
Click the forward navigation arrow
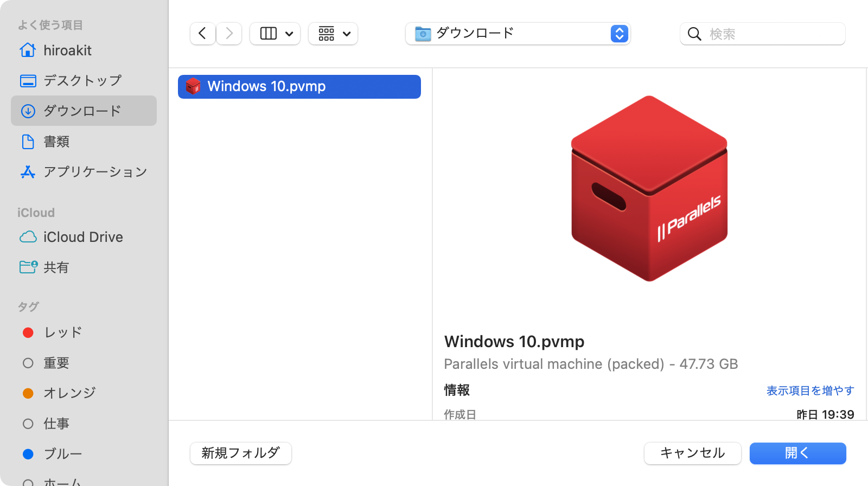[x=229, y=34]
